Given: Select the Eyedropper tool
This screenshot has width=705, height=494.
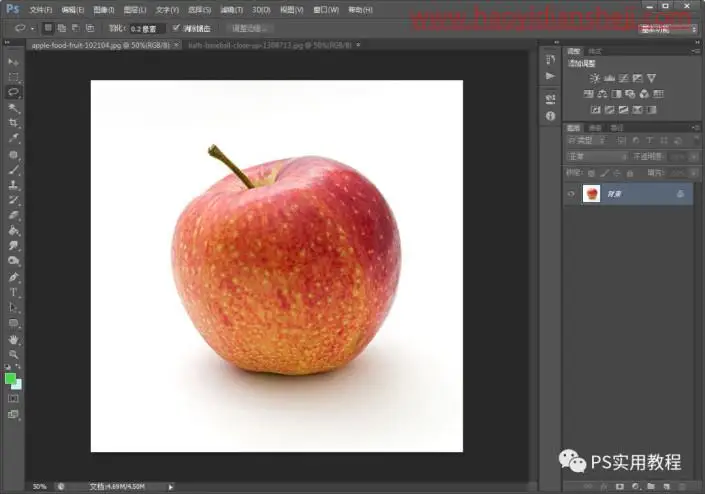Looking at the screenshot, I should (x=13, y=138).
